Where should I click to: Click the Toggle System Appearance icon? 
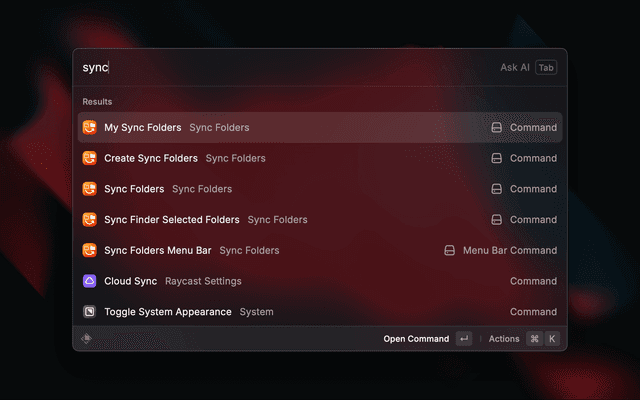89,312
